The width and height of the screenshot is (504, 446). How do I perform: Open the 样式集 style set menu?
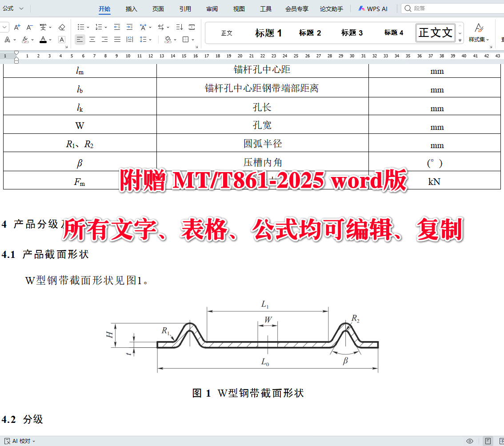tap(479, 33)
